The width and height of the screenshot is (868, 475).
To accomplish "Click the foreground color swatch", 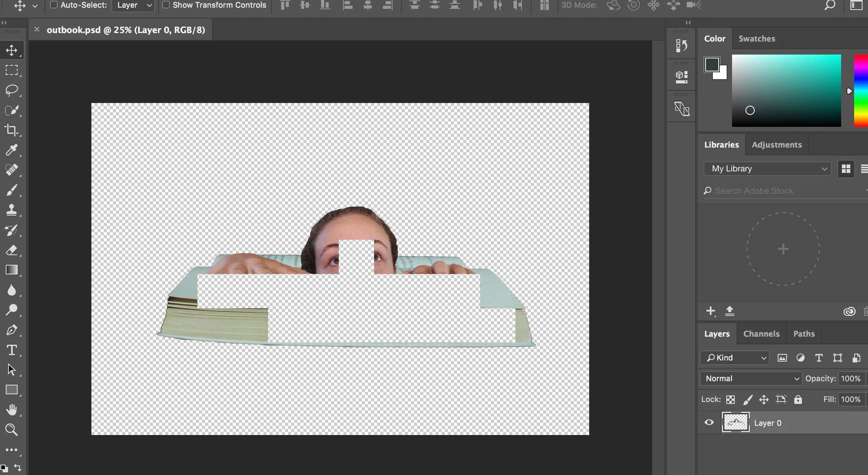I will 711,64.
